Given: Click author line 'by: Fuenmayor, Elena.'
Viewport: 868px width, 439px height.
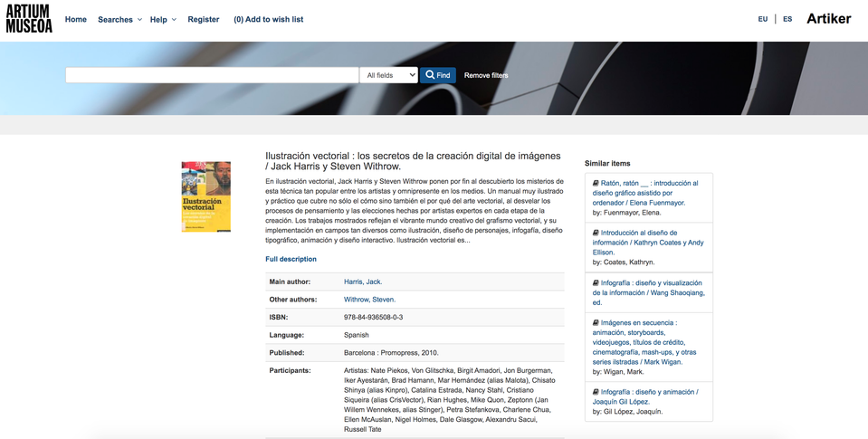Looking at the screenshot, I should point(626,213).
